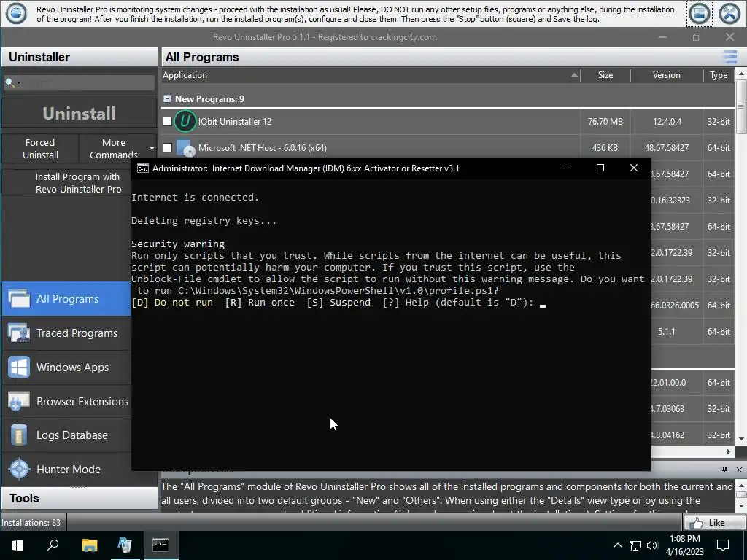Click the Hunter Mode crosshair icon
The width and height of the screenshot is (747, 560).
click(19, 469)
